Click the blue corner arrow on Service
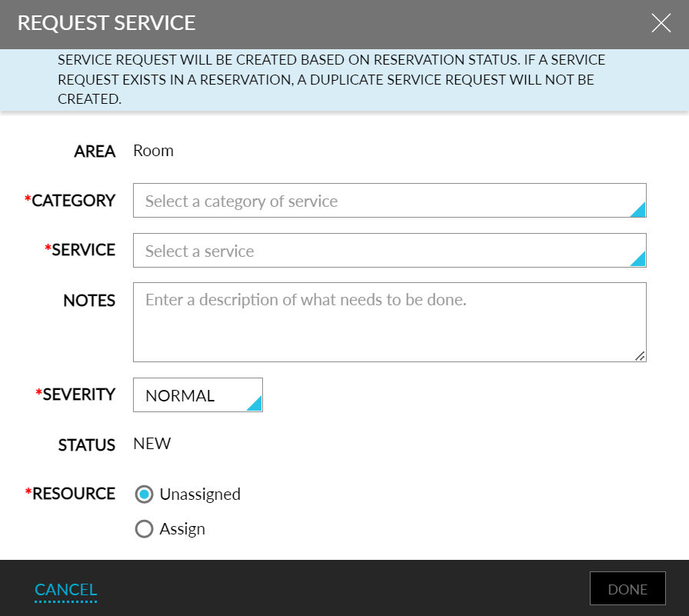The height and width of the screenshot is (616, 689). [639, 260]
